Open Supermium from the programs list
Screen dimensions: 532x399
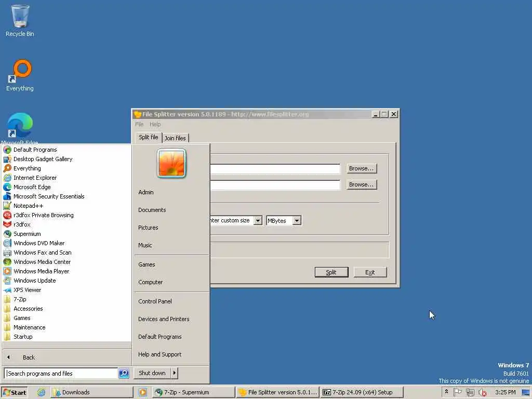pos(7,234)
